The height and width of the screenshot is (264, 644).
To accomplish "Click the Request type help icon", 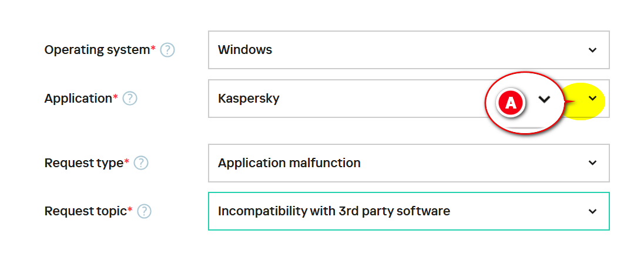I will 141,163.
